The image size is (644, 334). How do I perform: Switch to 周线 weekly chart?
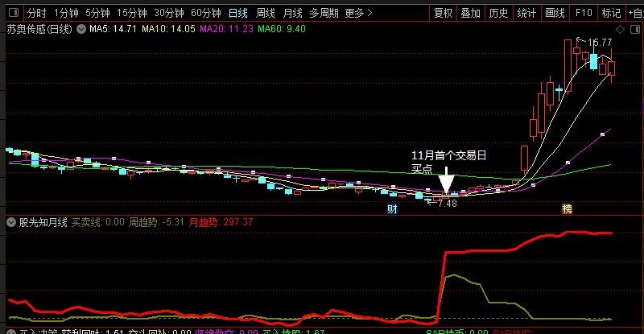[x=265, y=13]
